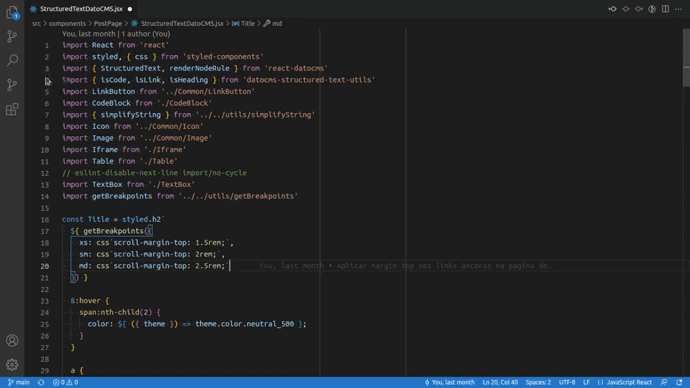This screenshot has width=690, height=388.
Task: Click 'renderNodeRule' on line 3
Action: tap(199, 68)
